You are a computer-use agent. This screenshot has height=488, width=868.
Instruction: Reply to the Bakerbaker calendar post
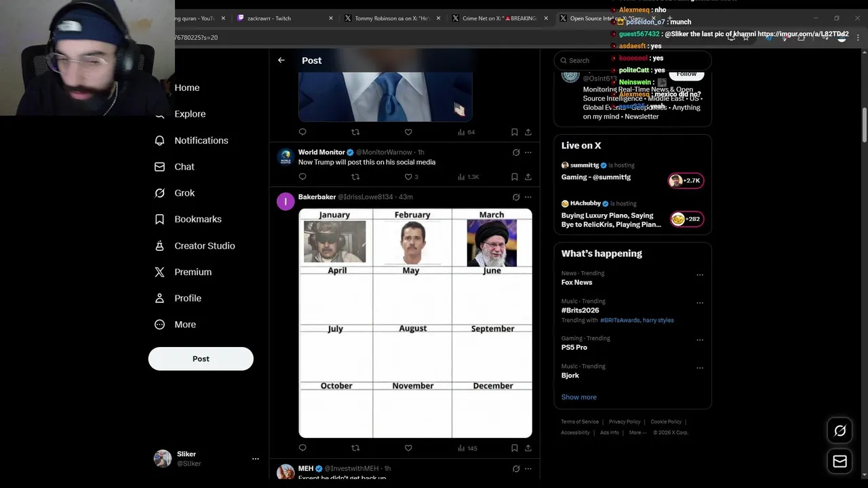click(x=302, y=448)
